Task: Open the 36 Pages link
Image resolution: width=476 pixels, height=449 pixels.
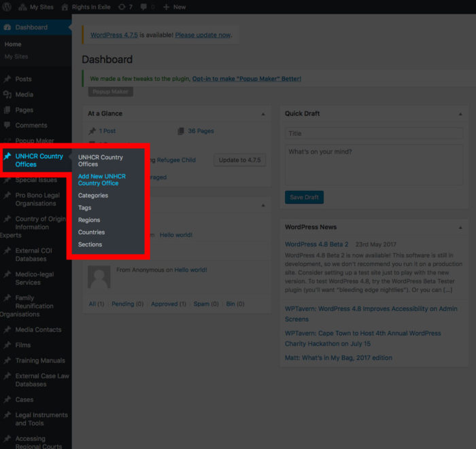Action: tap(201, 131)
